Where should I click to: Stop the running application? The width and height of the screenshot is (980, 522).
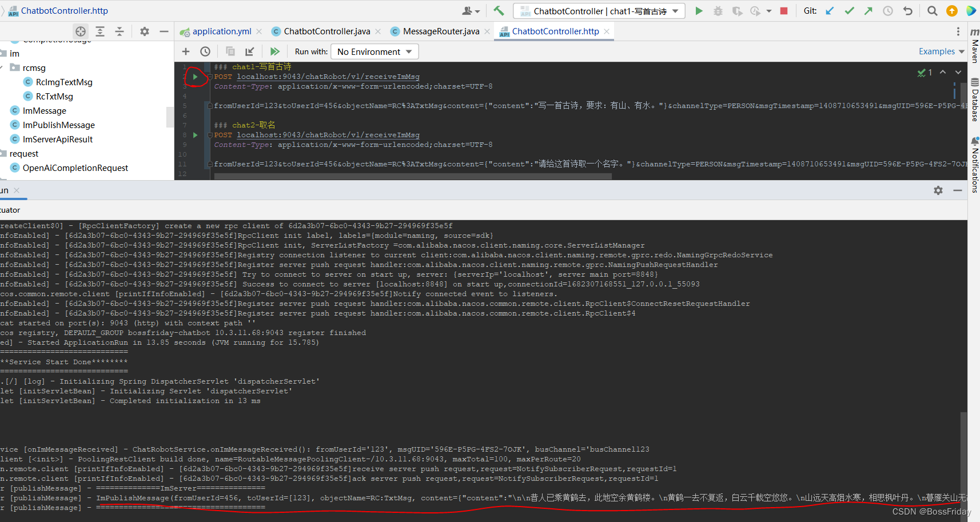[x=784, y=11]
